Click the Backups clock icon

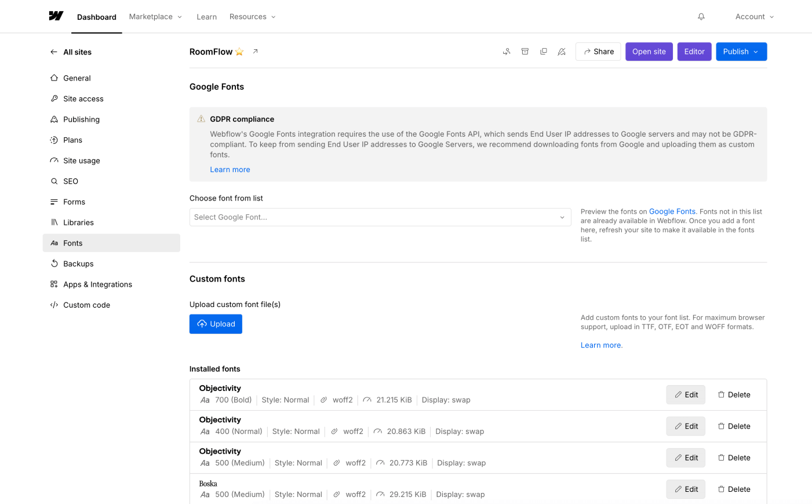click(x=53, y=264)
